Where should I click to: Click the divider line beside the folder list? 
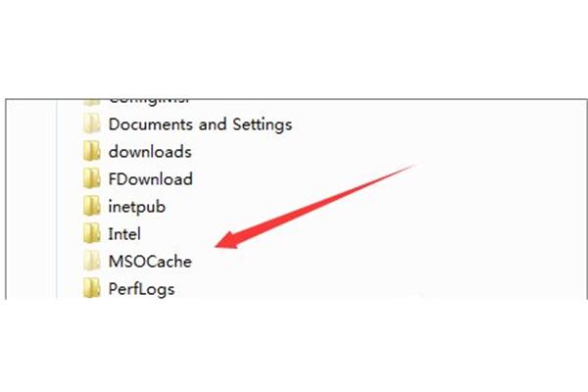click(57, 199)
